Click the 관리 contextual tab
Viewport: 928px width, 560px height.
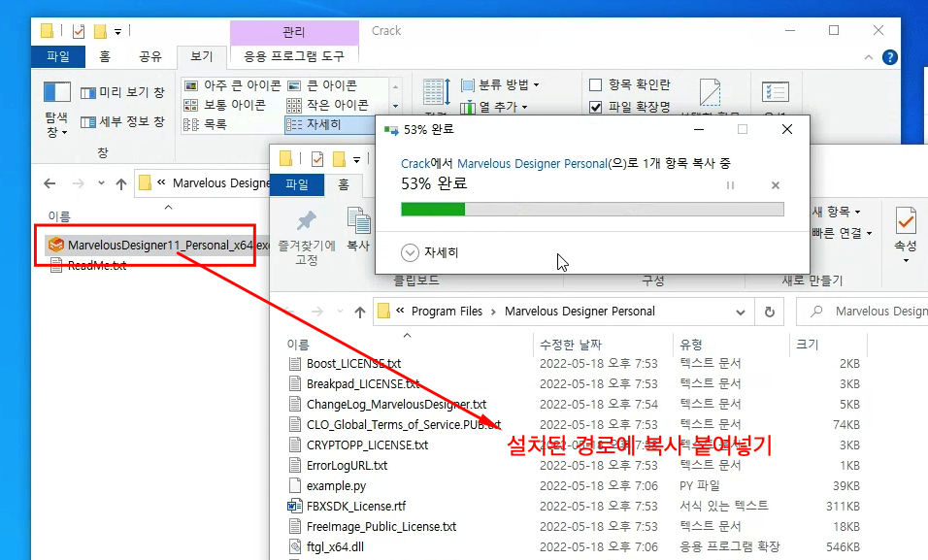coord(294,32)
